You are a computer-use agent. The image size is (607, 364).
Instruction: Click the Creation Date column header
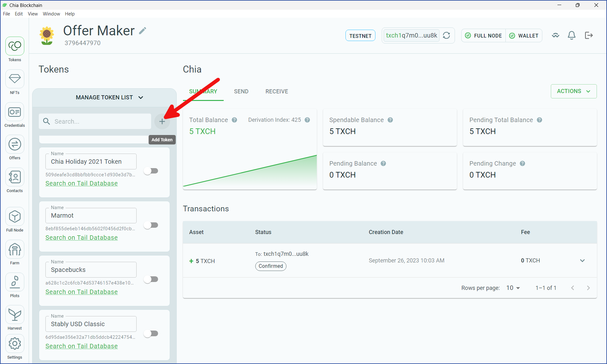386,232
